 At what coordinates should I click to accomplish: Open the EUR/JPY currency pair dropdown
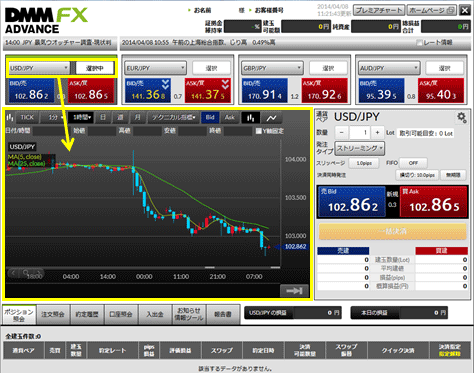(155, 68)
